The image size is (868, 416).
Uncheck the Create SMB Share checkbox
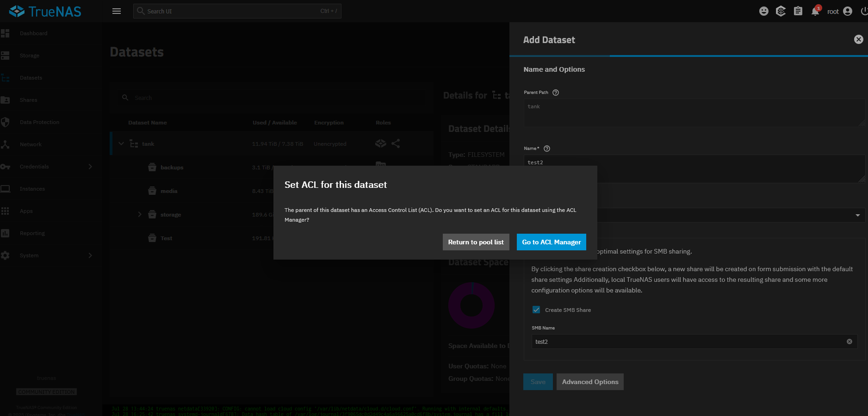(536, 310)
